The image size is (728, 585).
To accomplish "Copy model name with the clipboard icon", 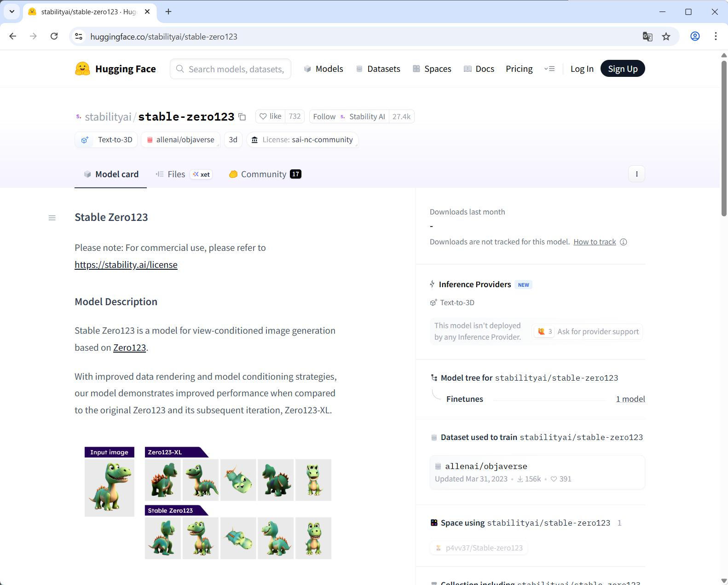I will pos(242,117).
